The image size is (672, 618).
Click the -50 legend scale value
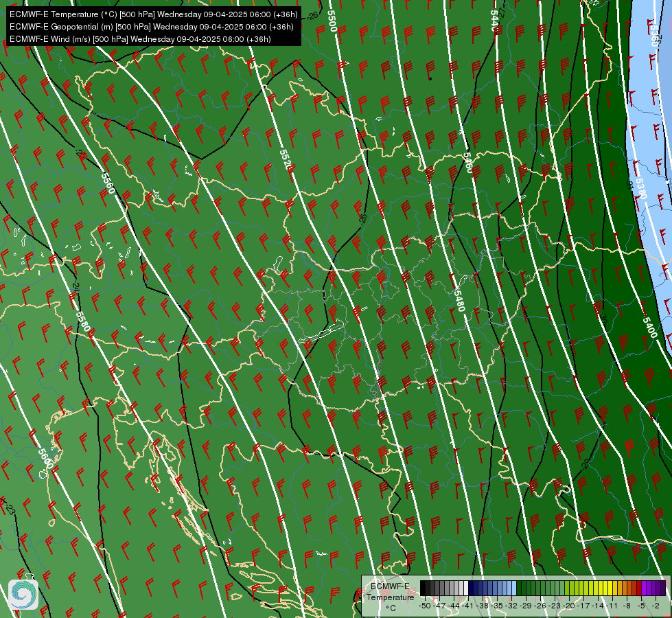click(x=425, y=606)
